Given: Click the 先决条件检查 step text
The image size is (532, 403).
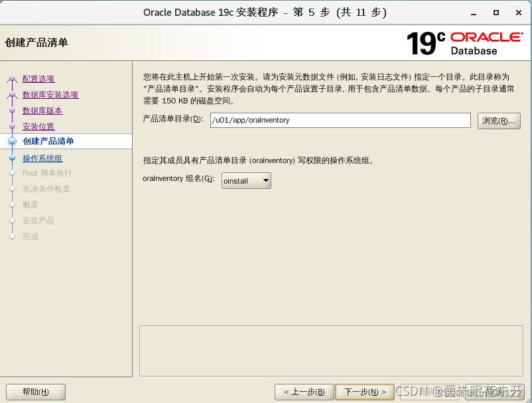Looking at the screenshot, I should coord(46,189).
